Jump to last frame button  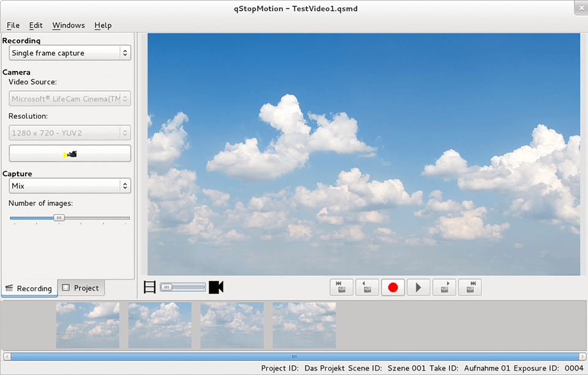point(470,288)
